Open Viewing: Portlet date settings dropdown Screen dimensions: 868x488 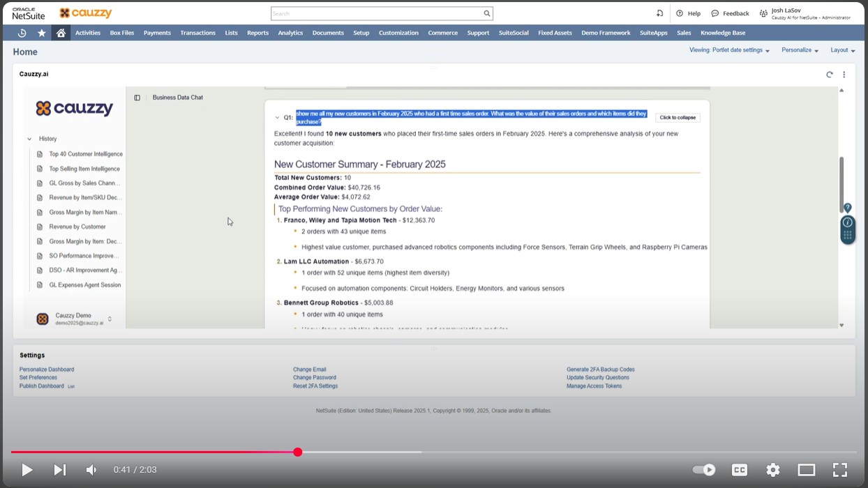[729, 50]
